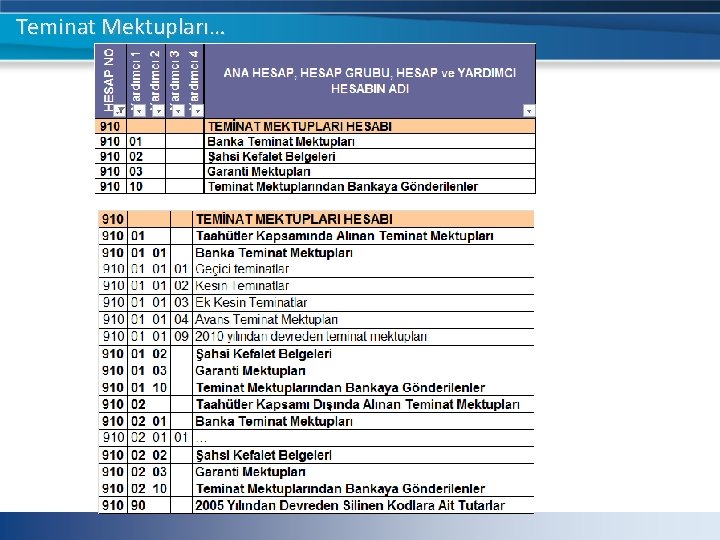Select 'Banka Teminat Mektupları' in row 910 02 01
720x540 pixels.
pyautogui.click(x=274, y=422)
